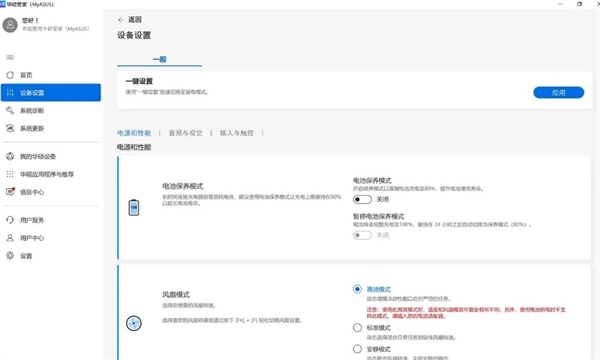Click the 用户中心 person icon

(10, 238)
